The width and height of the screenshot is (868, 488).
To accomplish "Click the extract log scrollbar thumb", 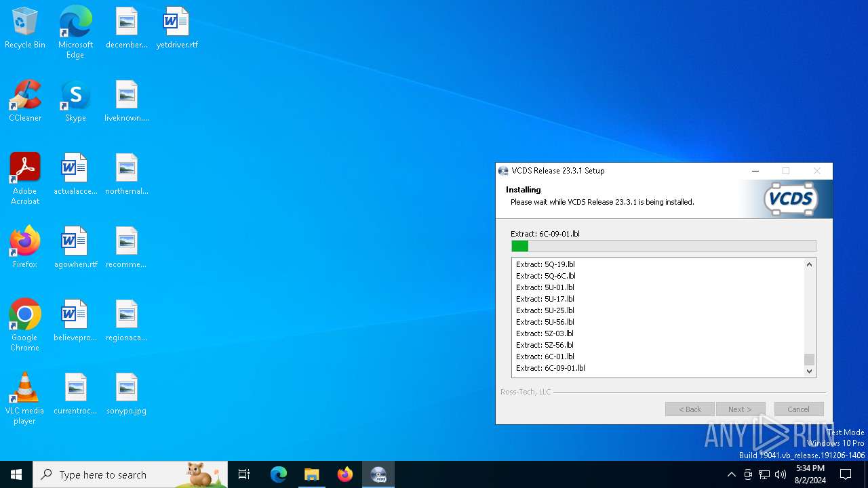I will click(809, 359).
